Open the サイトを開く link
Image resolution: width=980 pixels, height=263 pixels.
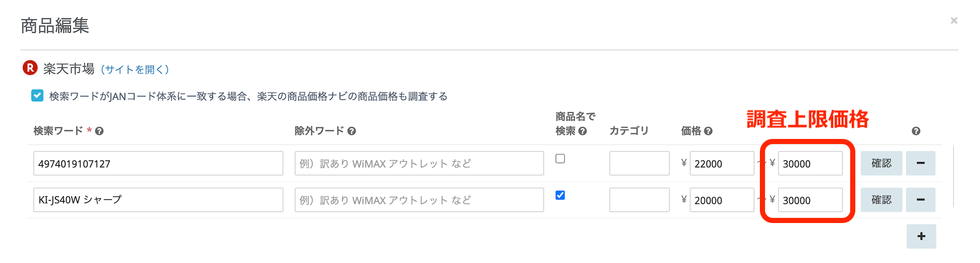(135, 69)
